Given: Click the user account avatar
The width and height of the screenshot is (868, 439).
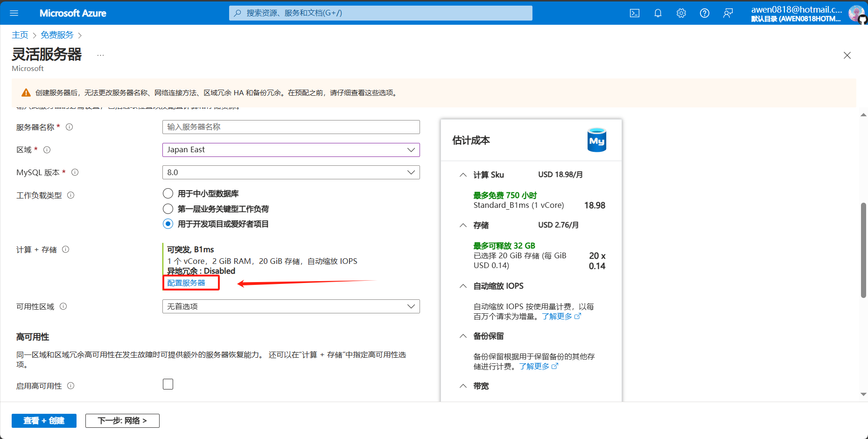Looking at the screenshot, I should pyautogui.click(x=856, y=13).
